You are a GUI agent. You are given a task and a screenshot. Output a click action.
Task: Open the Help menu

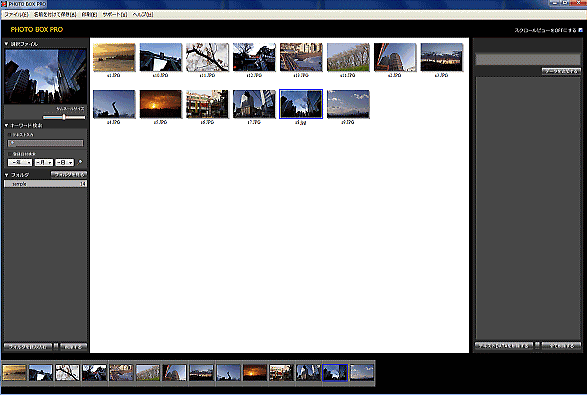tap(143, 15)
